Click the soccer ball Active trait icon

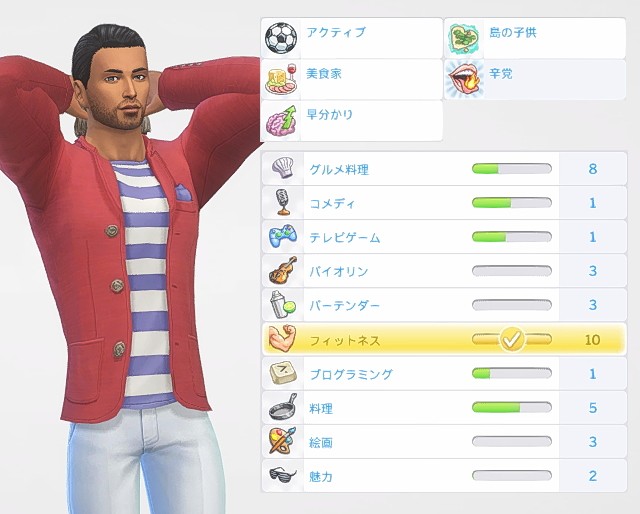pyautogui.click(x=281, y=38)
